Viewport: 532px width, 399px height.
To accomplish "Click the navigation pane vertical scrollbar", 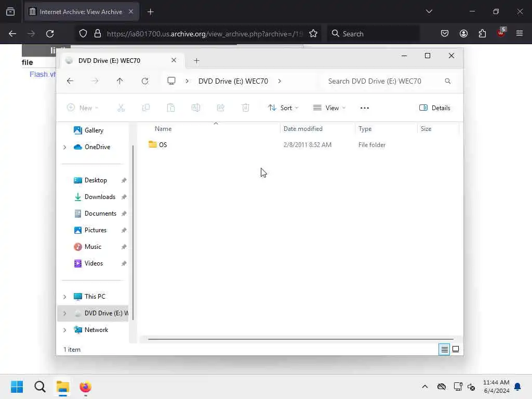I will pyautogui.click(x=133, y=232).
